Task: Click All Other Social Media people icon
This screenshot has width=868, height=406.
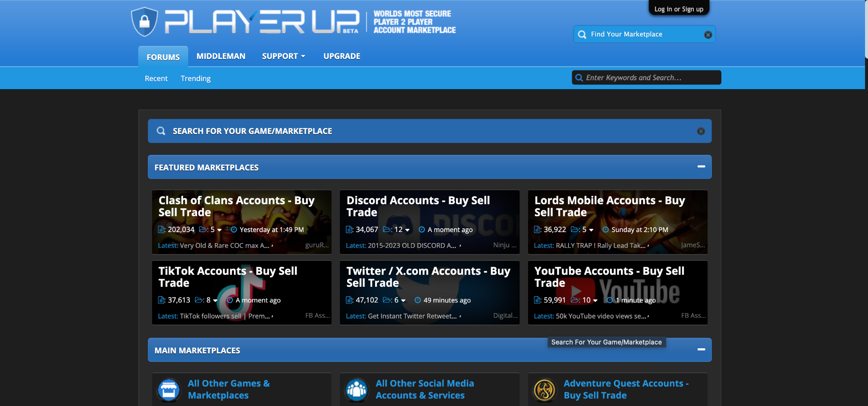Action: coord(357,389)
